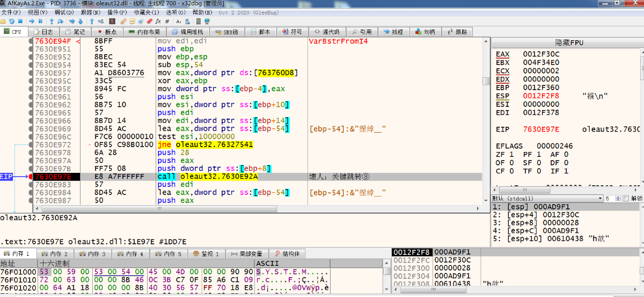Viewport: 644px width, 297px height.
Task: Switch to the 断点 breakpoints tab
Action: 107,32
